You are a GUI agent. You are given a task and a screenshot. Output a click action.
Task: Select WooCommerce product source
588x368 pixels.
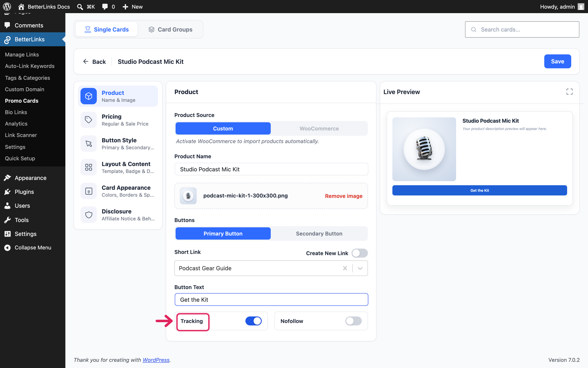(319, 128)
